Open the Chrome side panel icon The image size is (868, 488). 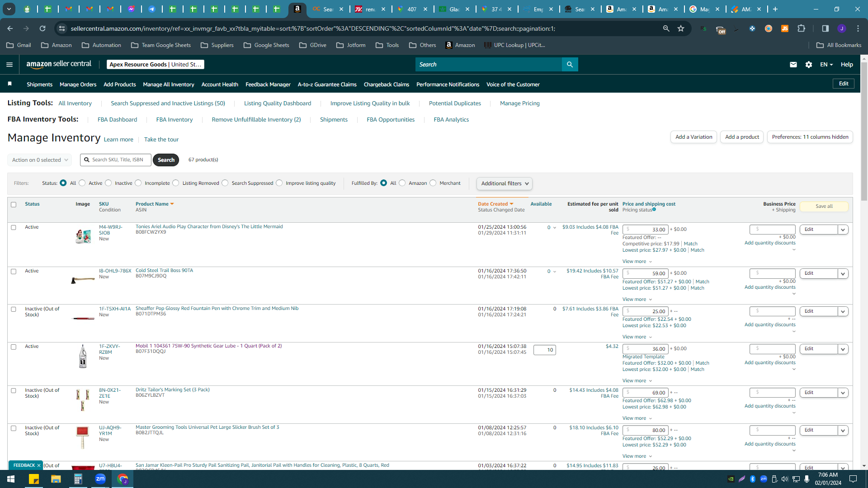point(826,28)
